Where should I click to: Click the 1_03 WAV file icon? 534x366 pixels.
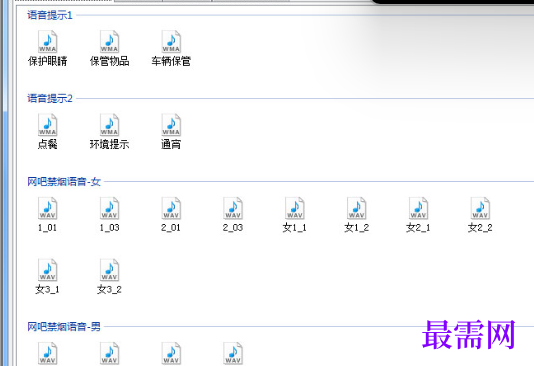coord(109,208)
